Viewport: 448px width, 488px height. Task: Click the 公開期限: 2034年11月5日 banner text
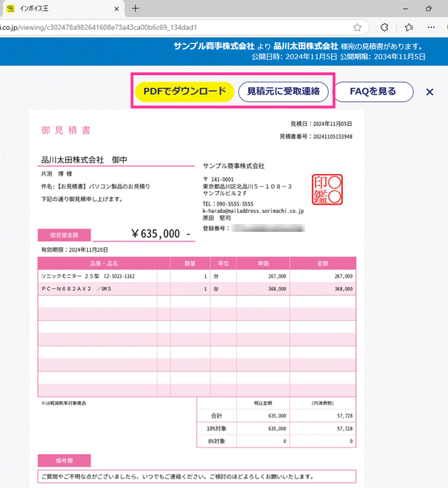(383, 56)
